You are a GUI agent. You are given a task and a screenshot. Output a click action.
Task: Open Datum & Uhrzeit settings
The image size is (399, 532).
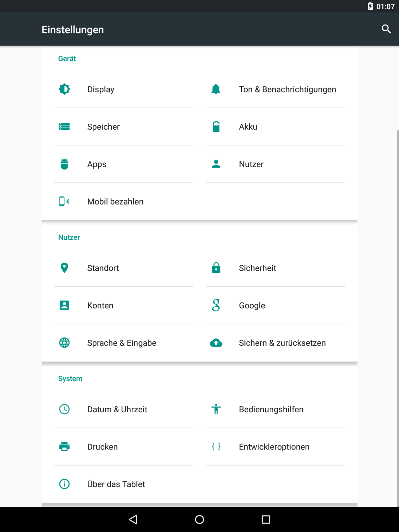117,409
